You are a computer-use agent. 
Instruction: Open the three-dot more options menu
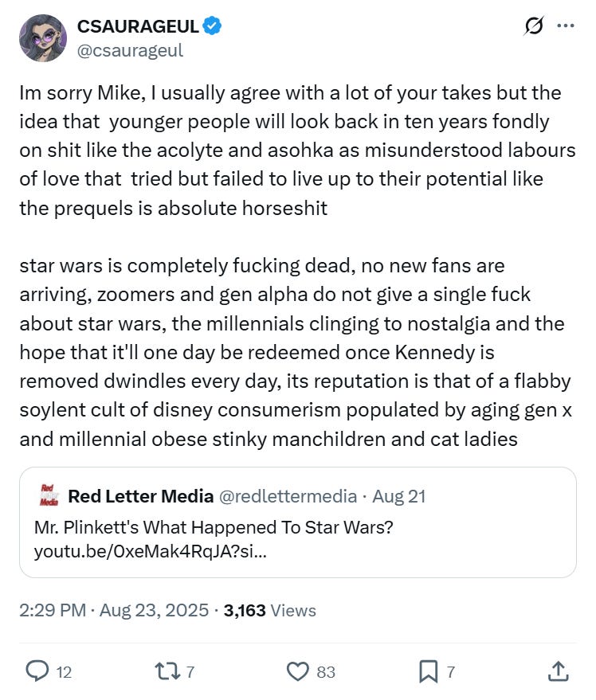(565, 26)
